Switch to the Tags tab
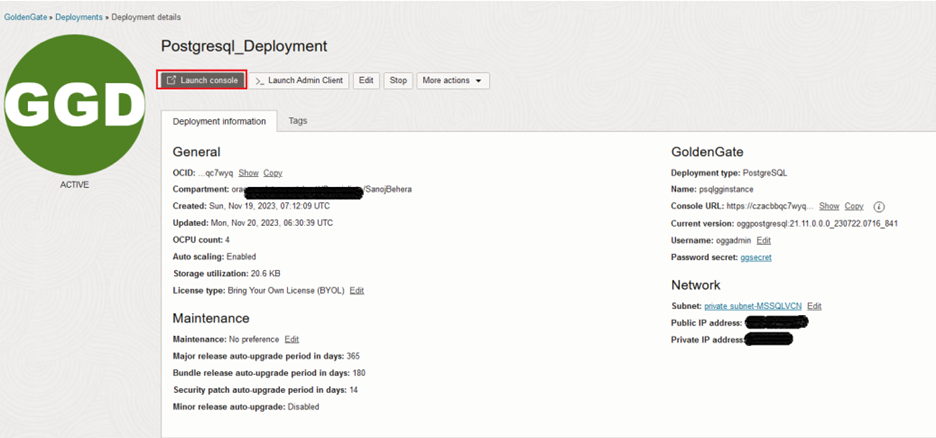The height and width of the screenshot is (438, 936). pos(298,121)
